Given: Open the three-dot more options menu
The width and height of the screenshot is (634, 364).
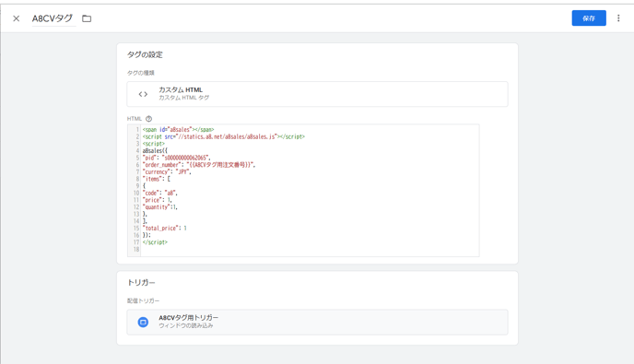Looking at the screenshot, I should pos(618,18).
